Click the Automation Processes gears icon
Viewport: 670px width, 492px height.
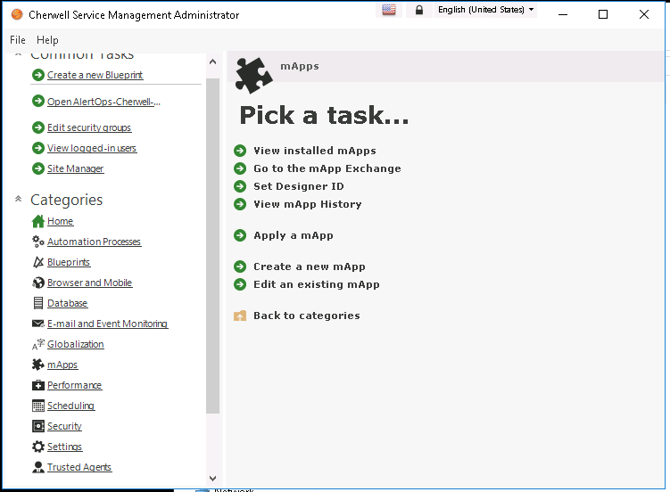point(38,242)
